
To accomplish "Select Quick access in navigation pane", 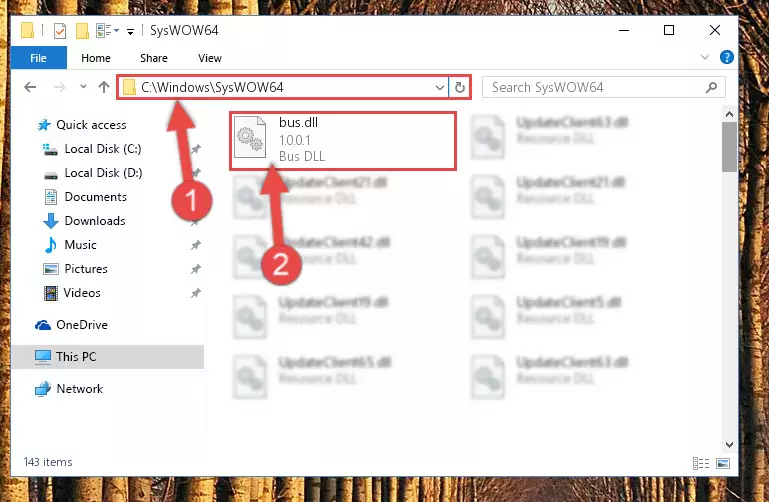I will pos(91,125).
